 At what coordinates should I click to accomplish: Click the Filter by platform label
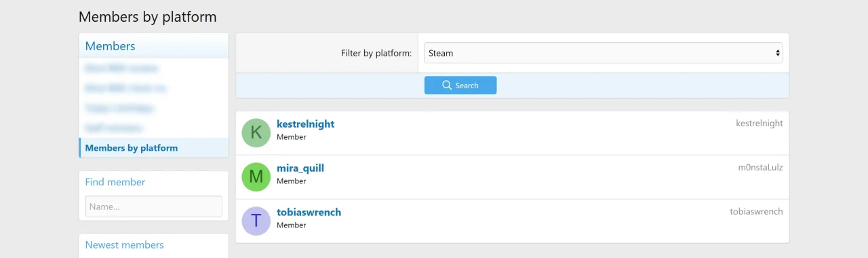376,53
